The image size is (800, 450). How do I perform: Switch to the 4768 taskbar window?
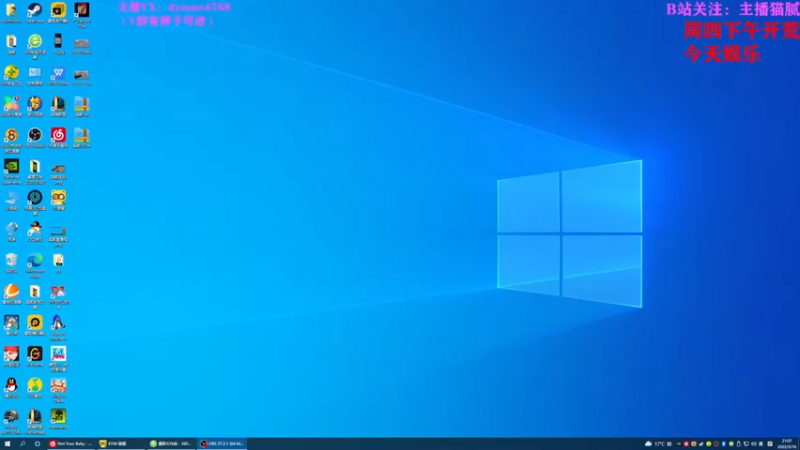[121, 443]
